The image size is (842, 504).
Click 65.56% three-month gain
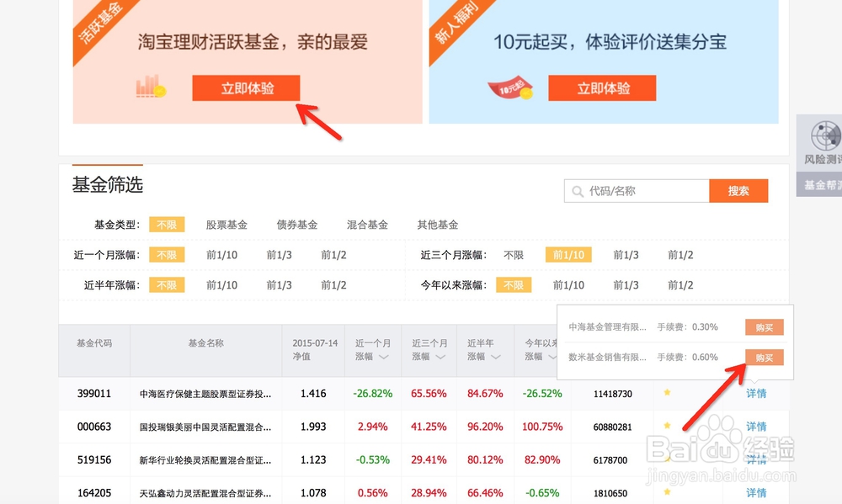click(429, 394)
